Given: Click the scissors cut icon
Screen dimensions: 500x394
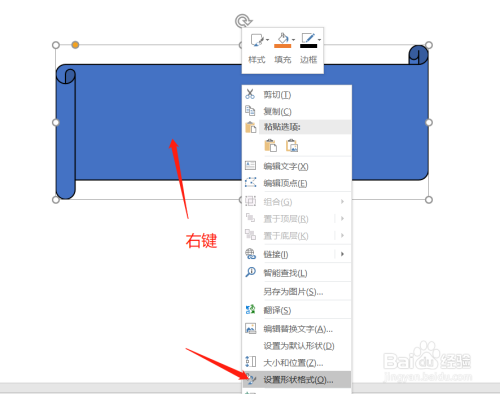Looking at the screenshot, I should tap(250, 94).
